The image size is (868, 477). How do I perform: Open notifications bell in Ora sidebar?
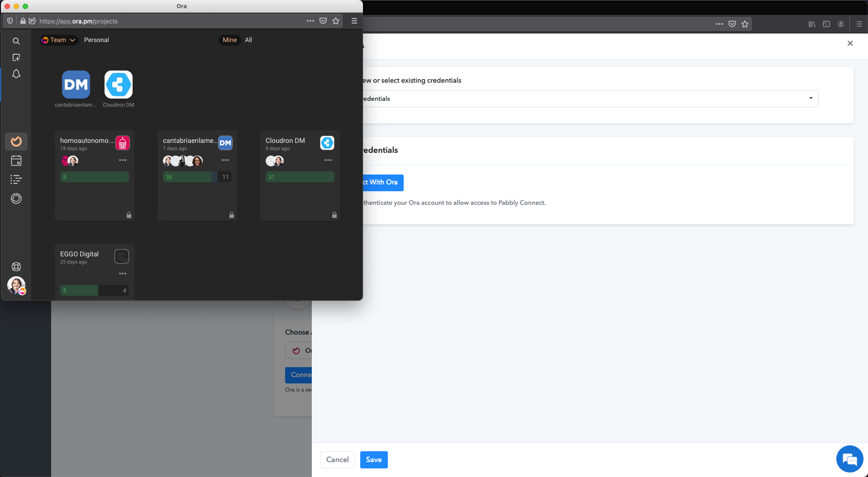click(x=16, y=74)
